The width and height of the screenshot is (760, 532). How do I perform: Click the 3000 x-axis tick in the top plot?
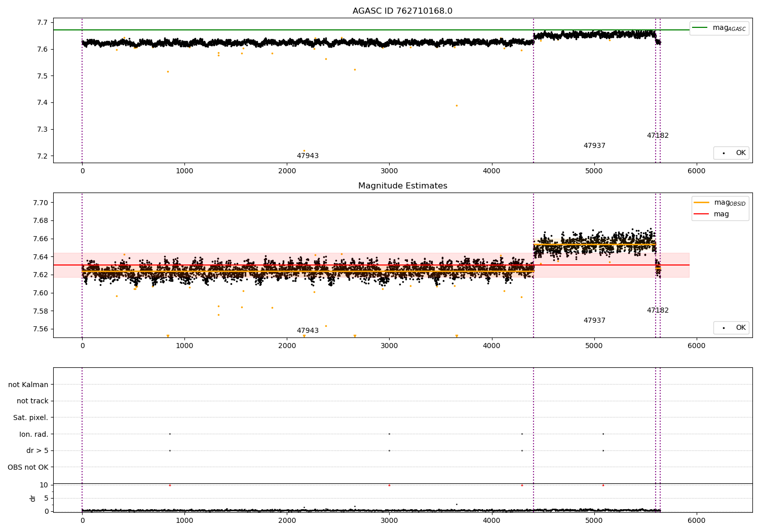coord(389,171)
